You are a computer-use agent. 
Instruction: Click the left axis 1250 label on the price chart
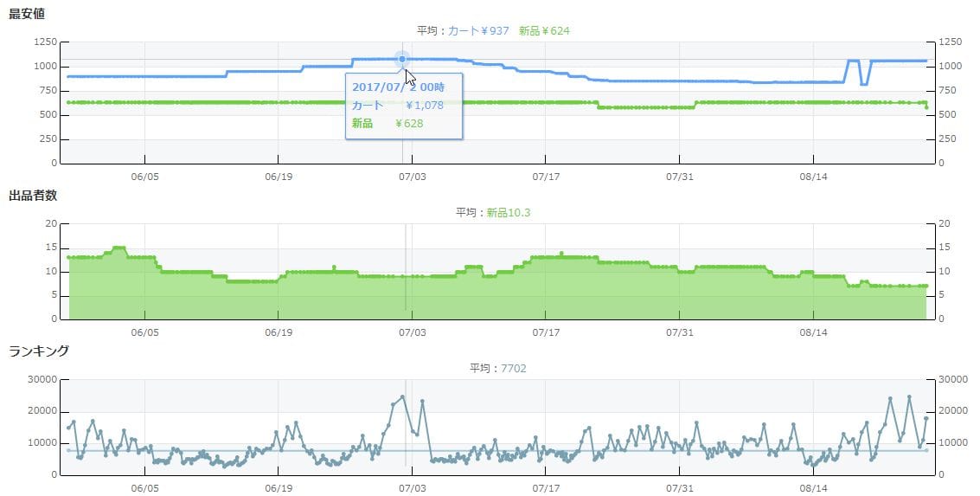[x=45, y=42]
